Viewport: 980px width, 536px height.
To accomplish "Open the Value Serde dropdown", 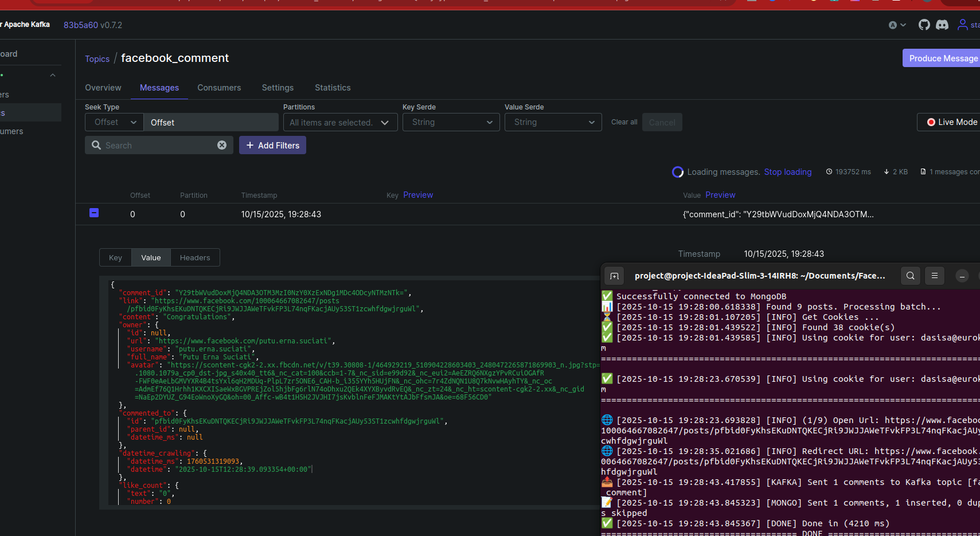I will [x=553, y=122].
